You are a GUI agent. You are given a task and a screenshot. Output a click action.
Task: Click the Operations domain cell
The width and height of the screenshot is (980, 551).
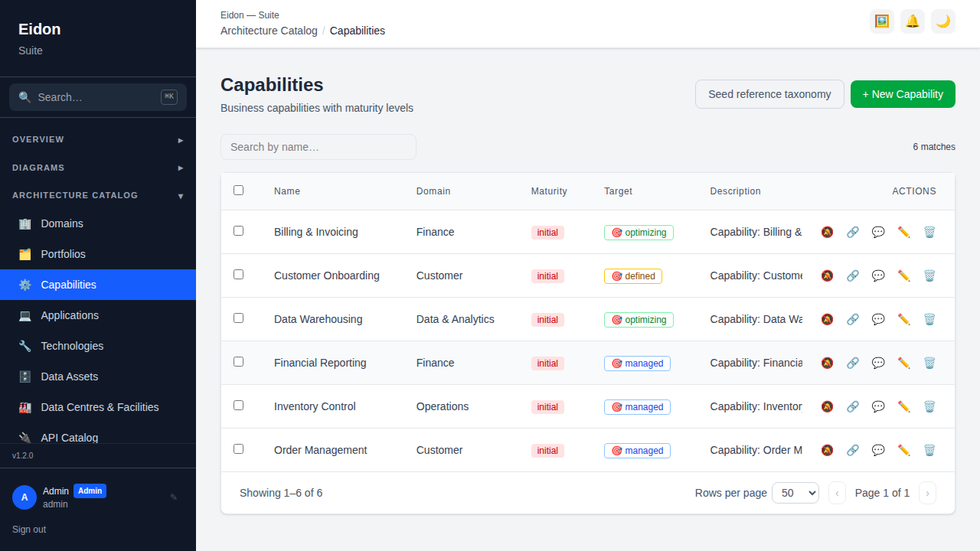pyautogui.click(x=443, y=406)
